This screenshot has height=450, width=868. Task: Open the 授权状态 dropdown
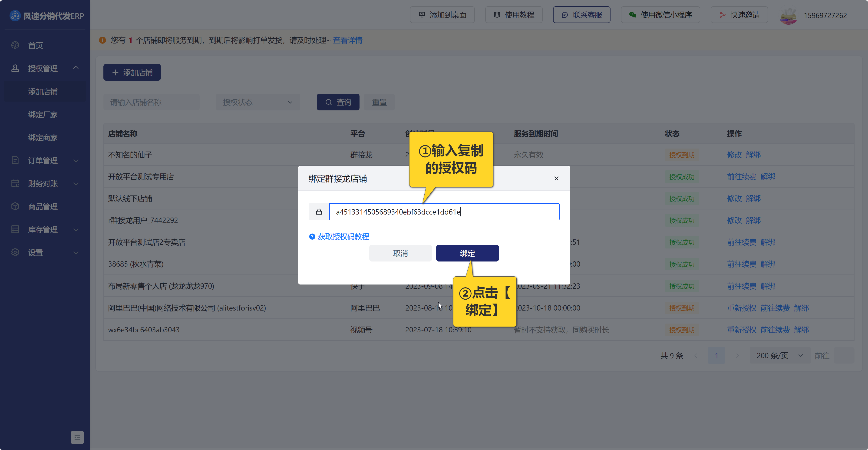click(x=258, y=102)
